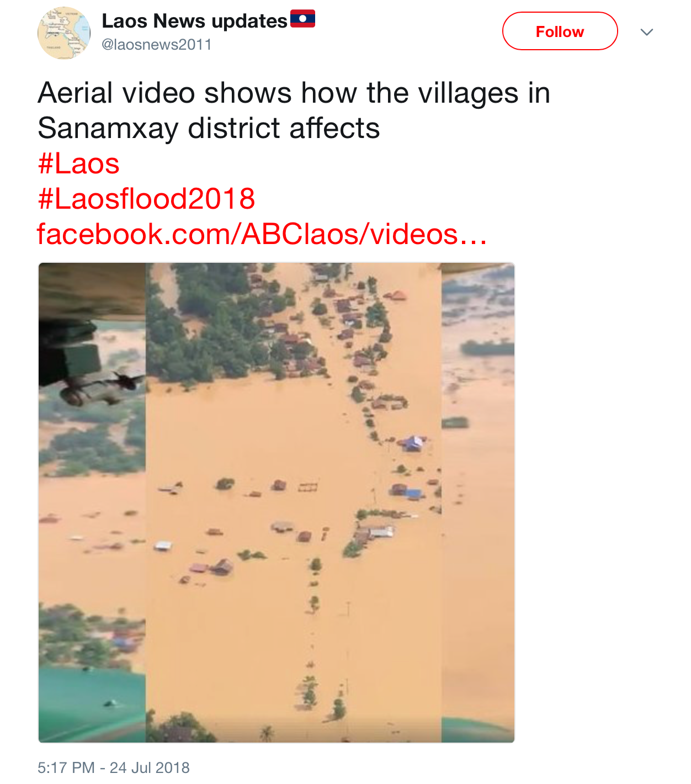691x784 pixels.
Task: Click the blue-roofed house in the flood video
Action: (x=413, y=443)
